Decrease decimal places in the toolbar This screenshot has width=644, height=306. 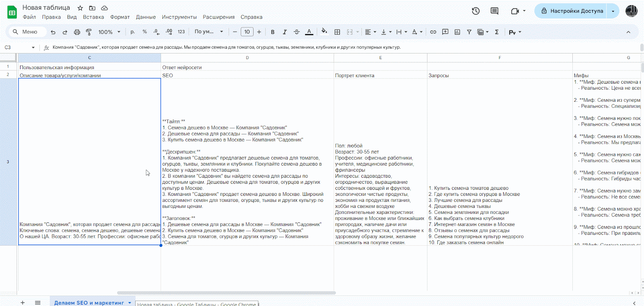coord(156,32)
